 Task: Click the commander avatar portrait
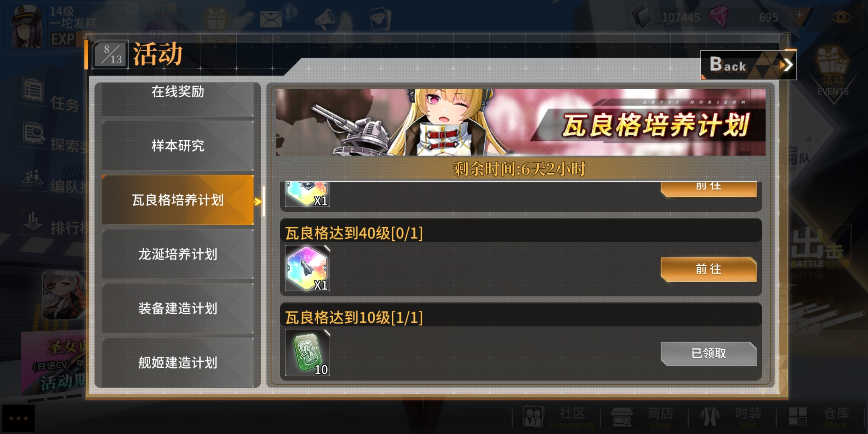(x=27, y=25)
